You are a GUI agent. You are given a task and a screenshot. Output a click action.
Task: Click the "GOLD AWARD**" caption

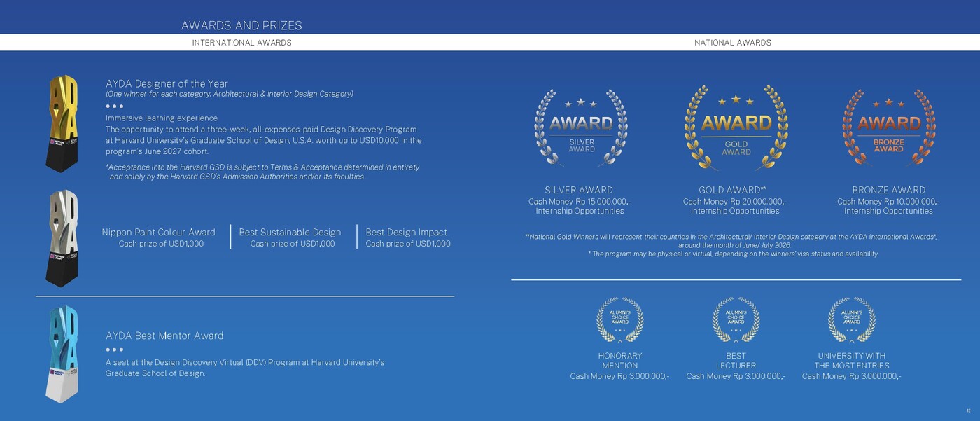[x=733, y=190]
